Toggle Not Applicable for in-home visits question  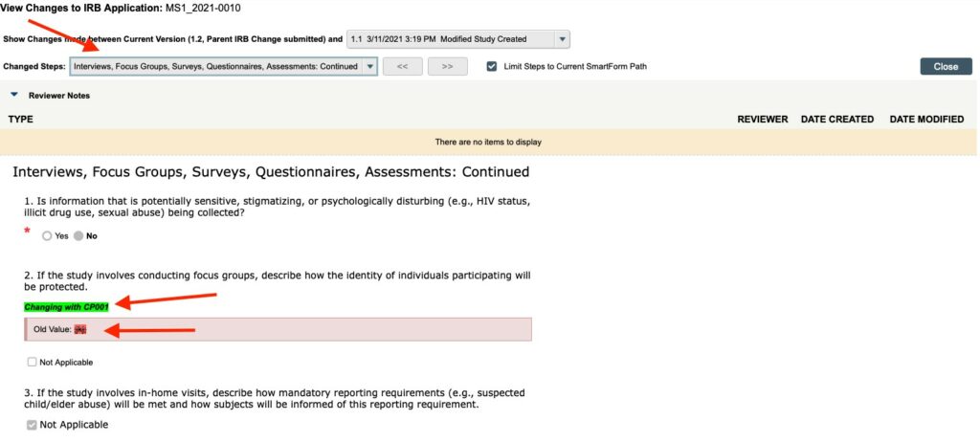click(x=33, y=425)
